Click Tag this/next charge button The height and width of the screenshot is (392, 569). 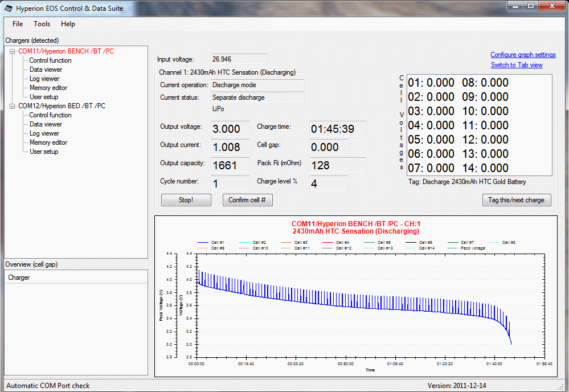[517, 200]
